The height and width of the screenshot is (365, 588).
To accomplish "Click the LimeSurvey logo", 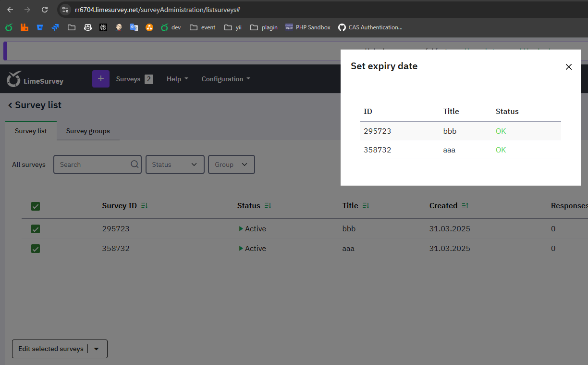I will point(35,79).
